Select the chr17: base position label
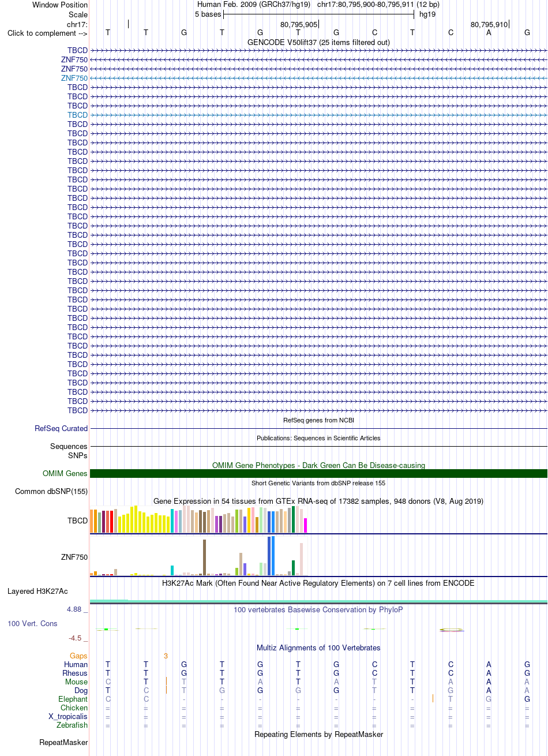Screen dimensions: 548x756 coord(77,24)
